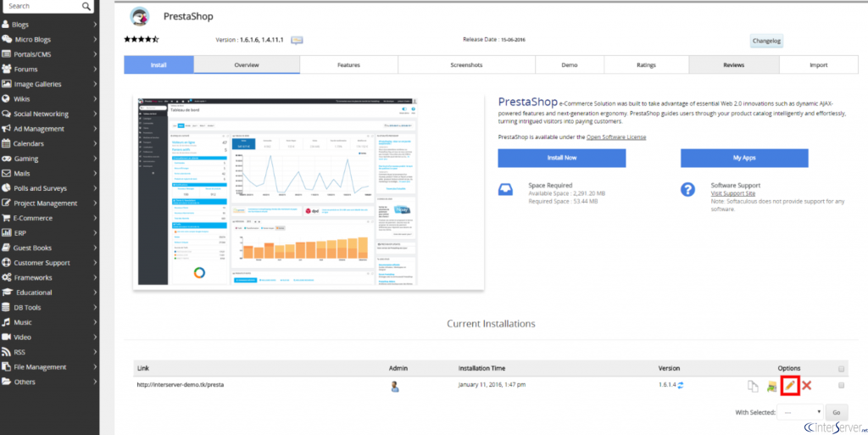The height and width of the screenshot is (435, 868).
Task: Click the admin user icon
Action: coord(395,387)
